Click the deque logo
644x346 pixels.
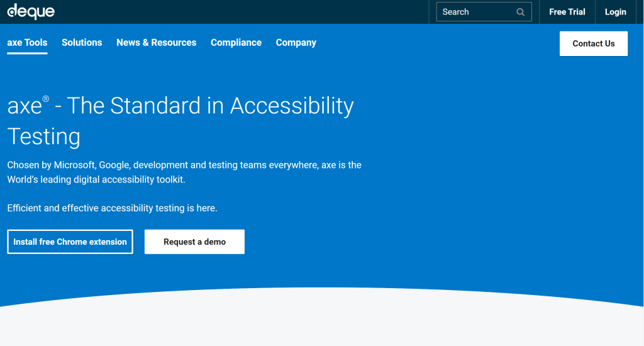click(31, 11)
